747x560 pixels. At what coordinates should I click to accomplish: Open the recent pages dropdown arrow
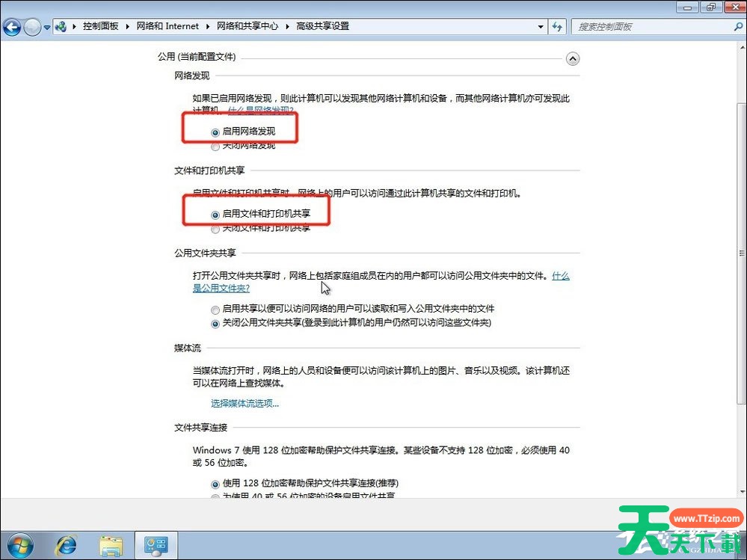[x=47, y=27]
